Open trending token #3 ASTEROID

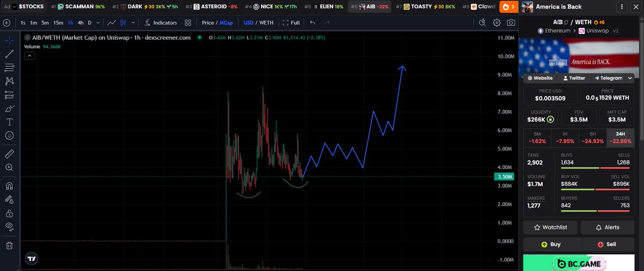click(x=211, y=7)
